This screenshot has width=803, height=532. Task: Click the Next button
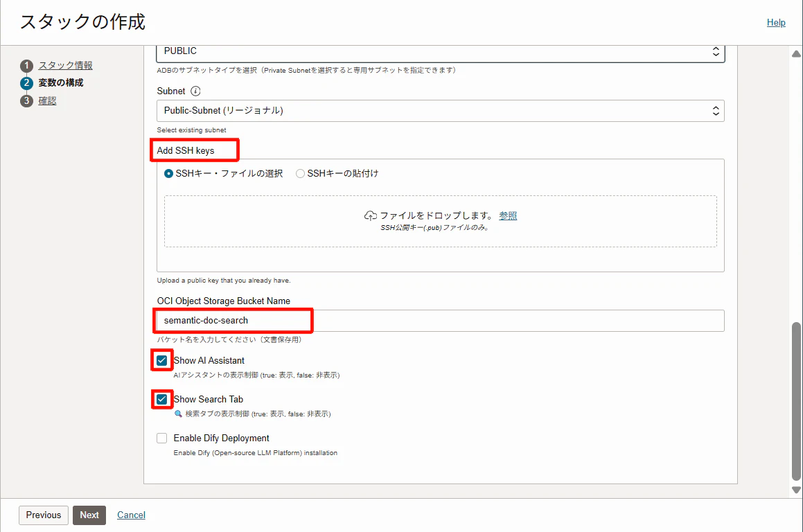point(89,515)
